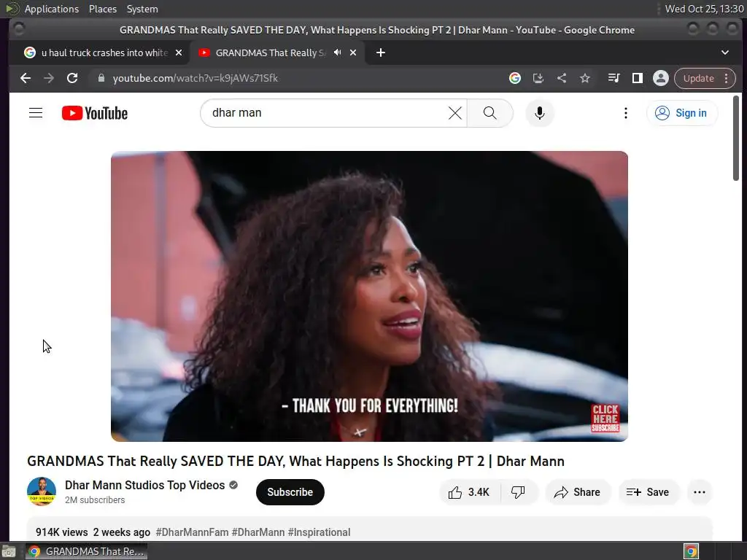Open the media controls toolbar icon

614,78
